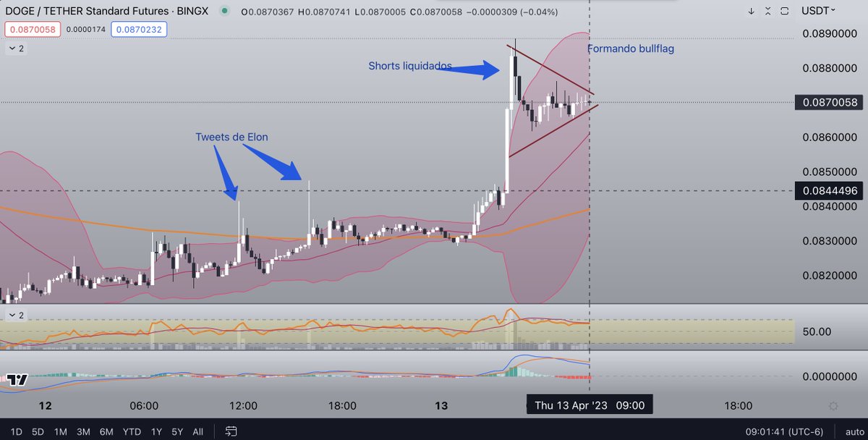The width and height of the screenshot is (868, 440).
Task: Click the first 18:00 time axis label after 12:00
Action: tap(342, 406)
